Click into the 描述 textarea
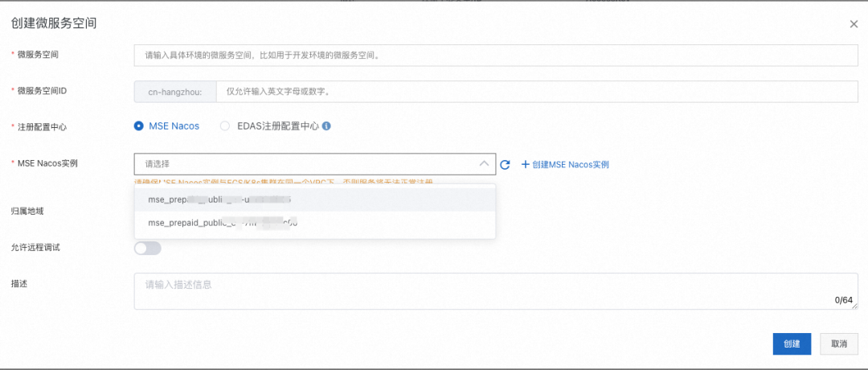This screenshot has height=370, width=868. [496, 291]
